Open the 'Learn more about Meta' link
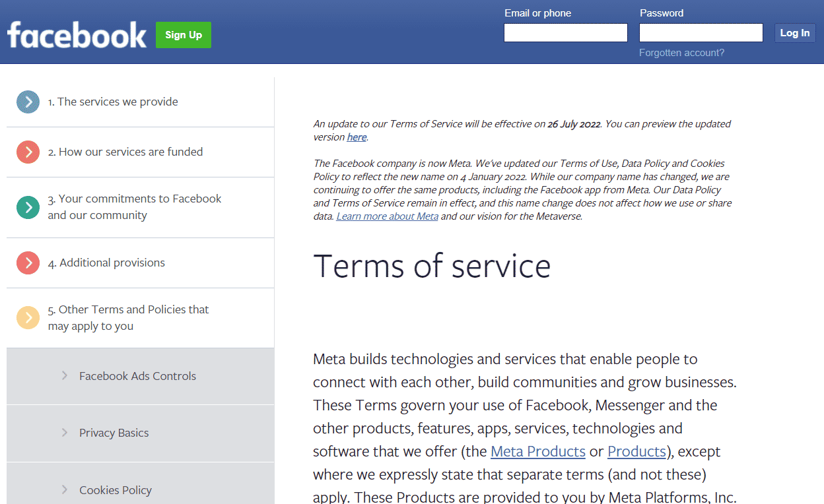 click(x=387, y=216)
